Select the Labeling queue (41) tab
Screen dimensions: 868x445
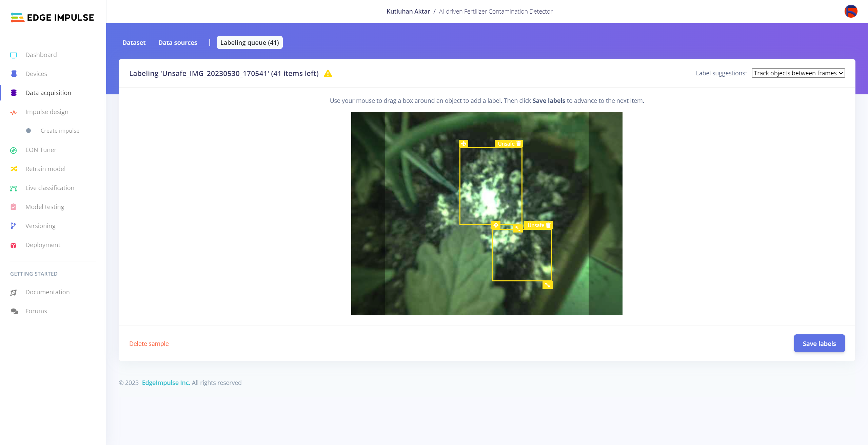coord(249,43)
